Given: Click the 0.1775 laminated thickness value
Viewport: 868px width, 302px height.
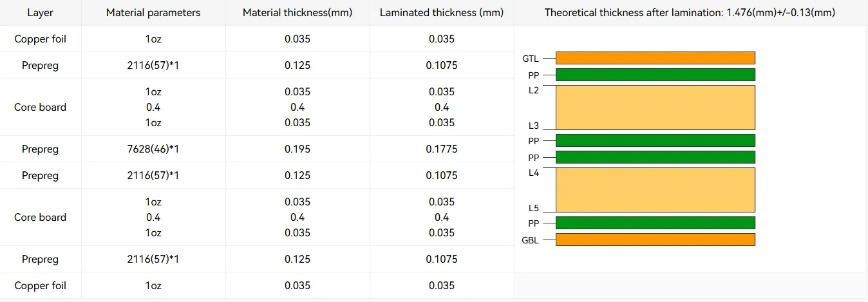Looking at the screenshot, I should point(442,149).
